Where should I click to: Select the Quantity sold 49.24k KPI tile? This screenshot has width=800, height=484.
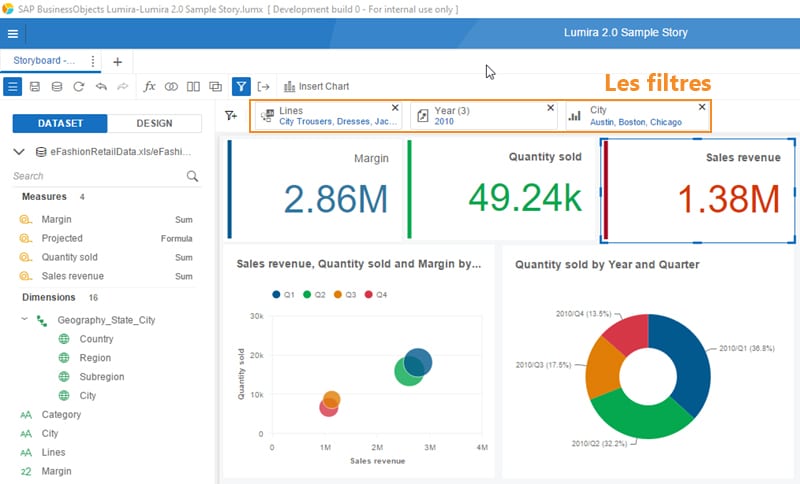click(499, 189)
